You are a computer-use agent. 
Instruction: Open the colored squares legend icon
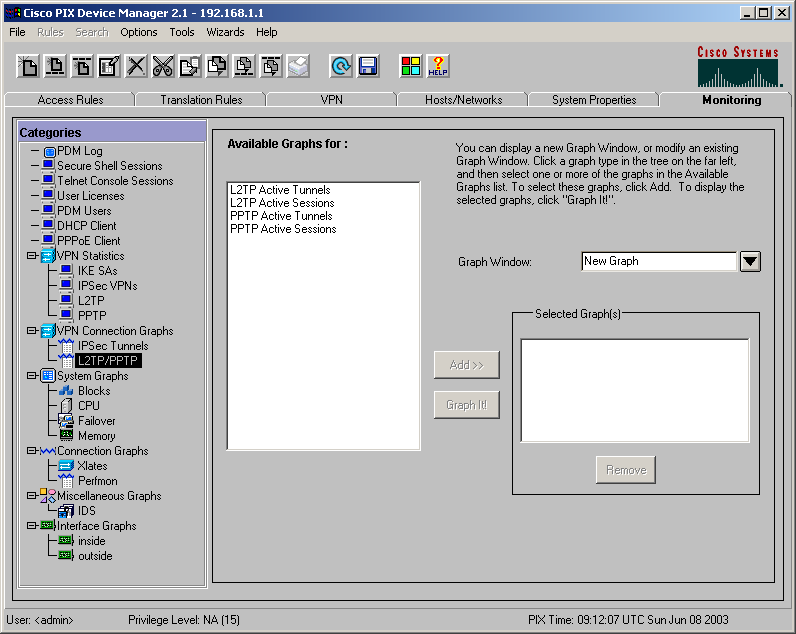[411, 66]
